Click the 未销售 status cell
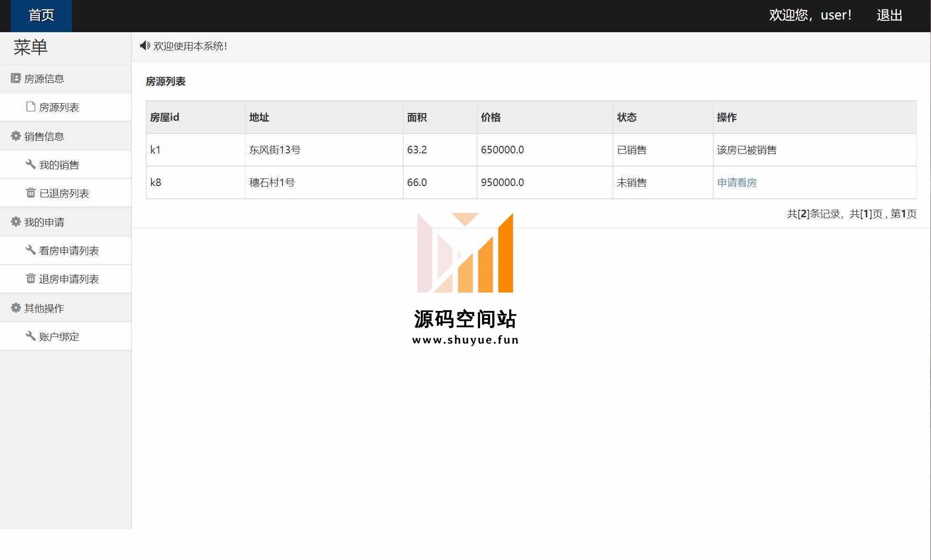 tap(663, 182)
